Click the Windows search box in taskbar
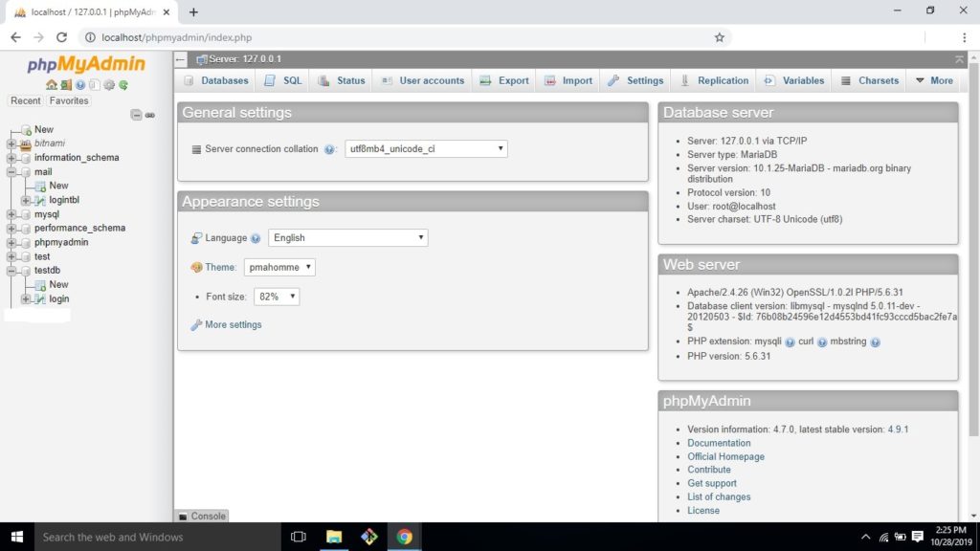The height and width of the screenshot is (551, 980). click(x=158, y=537)
